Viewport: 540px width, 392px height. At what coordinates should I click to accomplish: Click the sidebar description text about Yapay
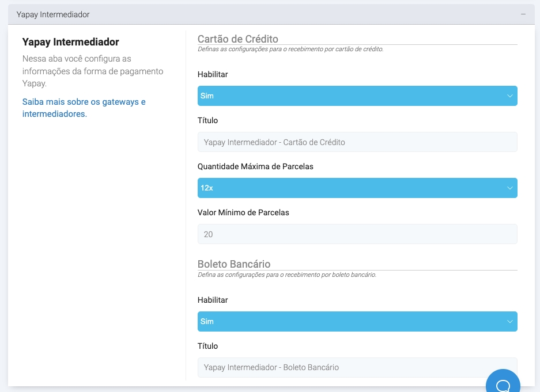[x=92, y=71]
